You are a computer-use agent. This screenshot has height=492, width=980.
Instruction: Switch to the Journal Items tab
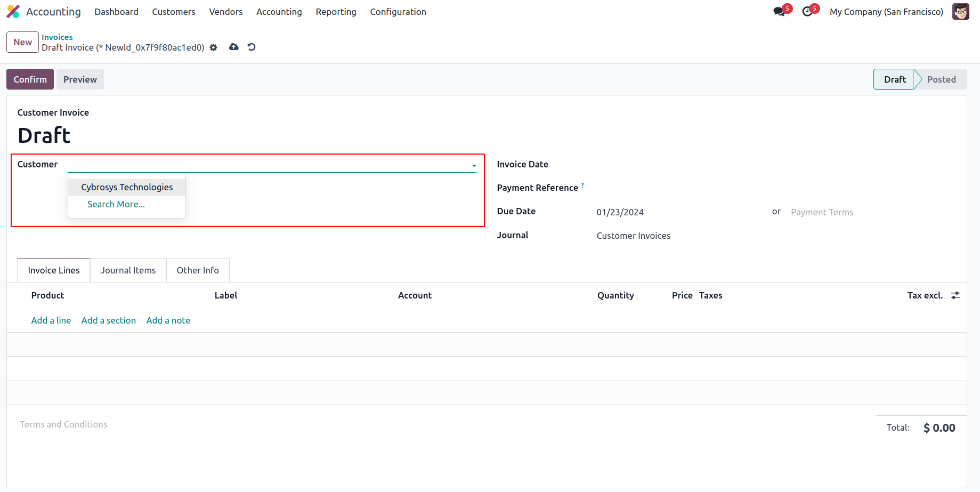128,270
